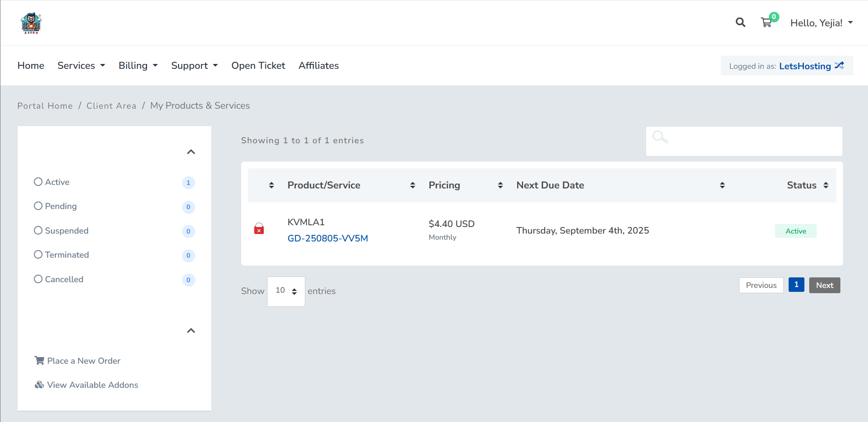Click the $4.40 USD price cell

point(452,224)
